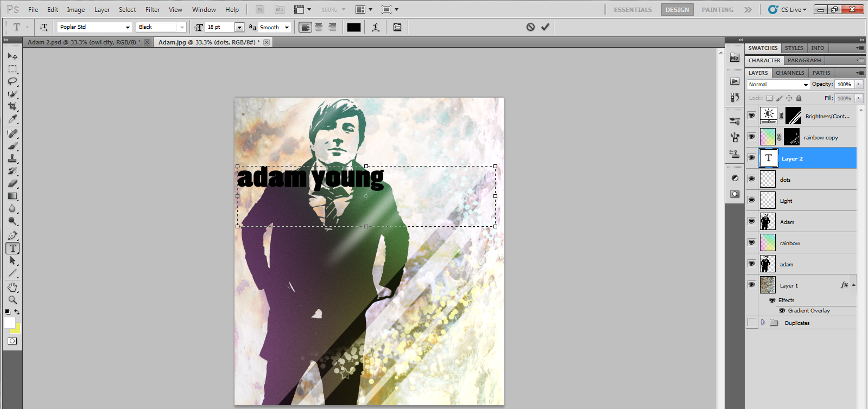Viewport: 868px width, 409px height.
Task: Select the Horizontal Type tool
Action: coord(12,248)
